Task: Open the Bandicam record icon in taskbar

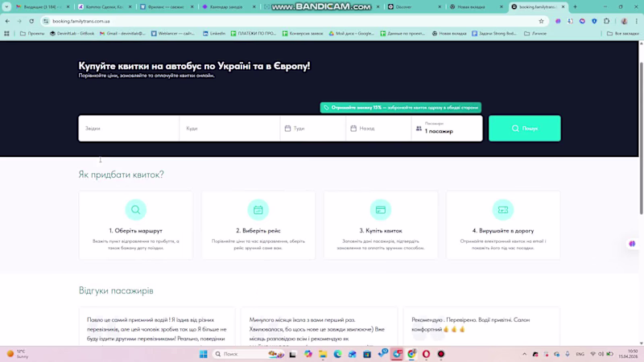Action: point(441,354)
